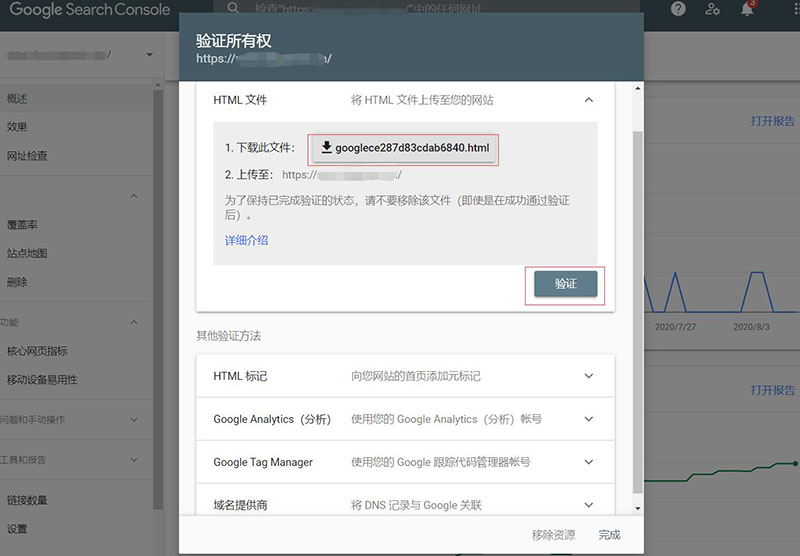Open the 详细介绍 link

(x=246, y=240)
